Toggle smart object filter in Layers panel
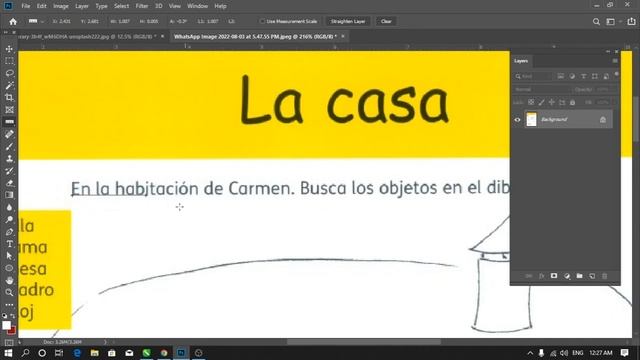This screenshot has height=360, width=640. tap(606, 76)
